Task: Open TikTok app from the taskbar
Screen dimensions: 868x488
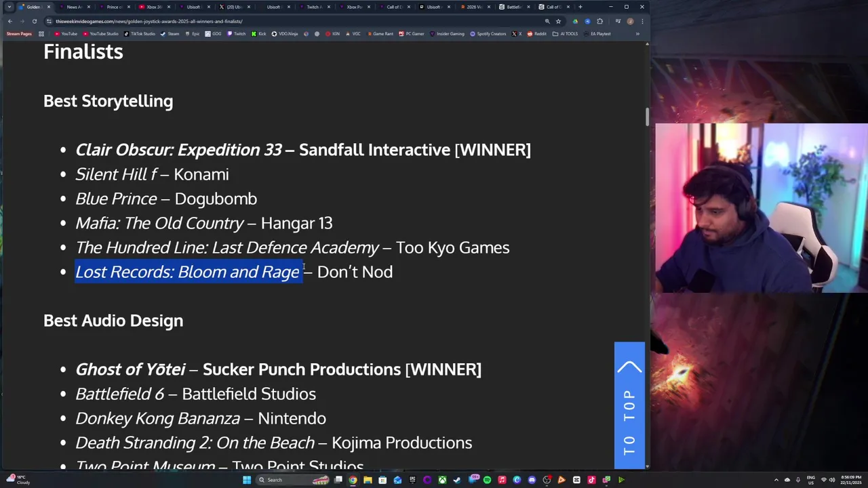Action: tap(591, 480)
